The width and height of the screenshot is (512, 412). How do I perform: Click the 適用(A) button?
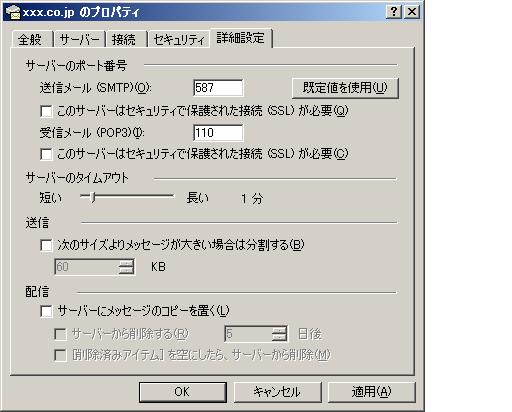(372, 392)
